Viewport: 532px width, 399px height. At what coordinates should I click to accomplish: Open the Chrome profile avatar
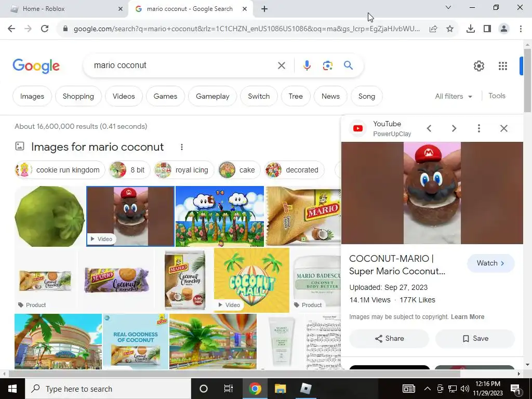(x=504, y=29)
